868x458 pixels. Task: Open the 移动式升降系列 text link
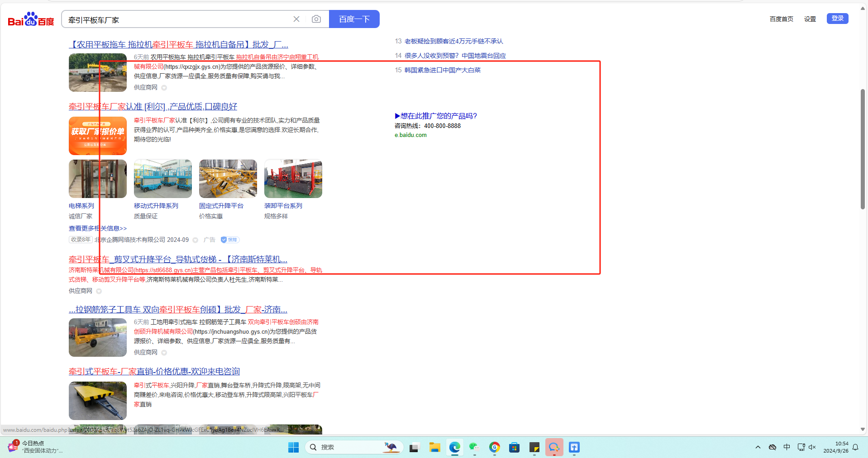point(156,206)
